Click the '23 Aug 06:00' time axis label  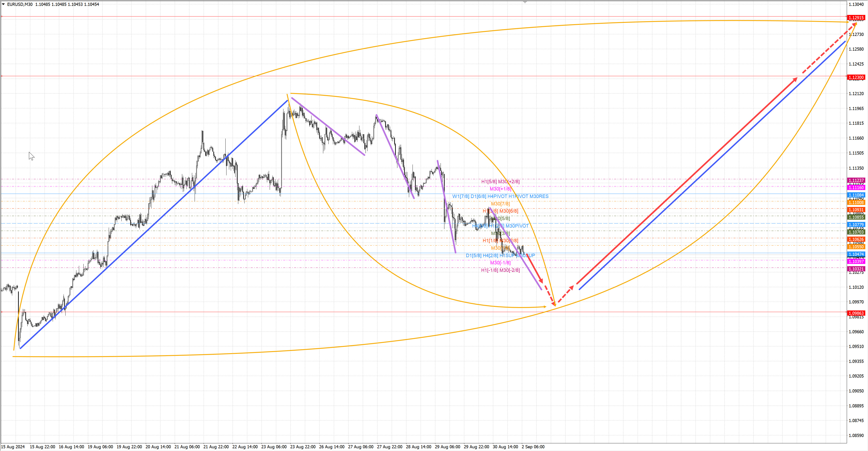coord(274,447)
